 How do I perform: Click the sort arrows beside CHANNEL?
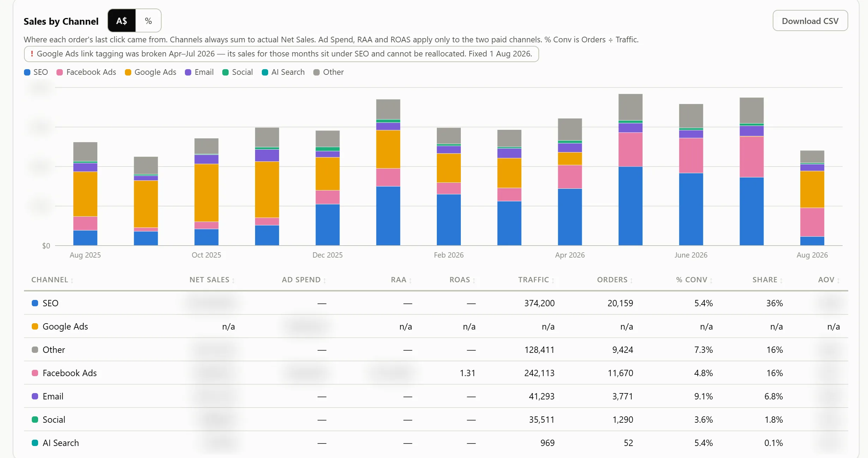click(x=72, y=281)
